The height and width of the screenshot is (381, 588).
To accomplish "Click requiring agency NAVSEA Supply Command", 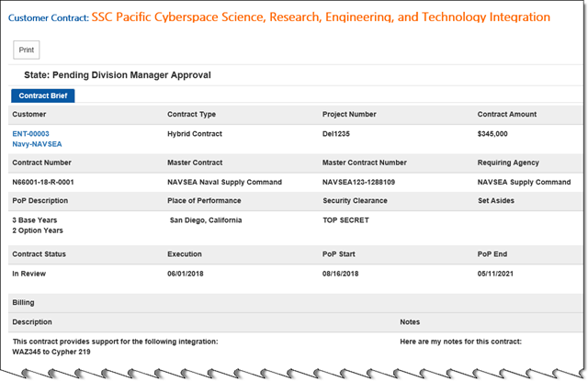I will point(524,182).
